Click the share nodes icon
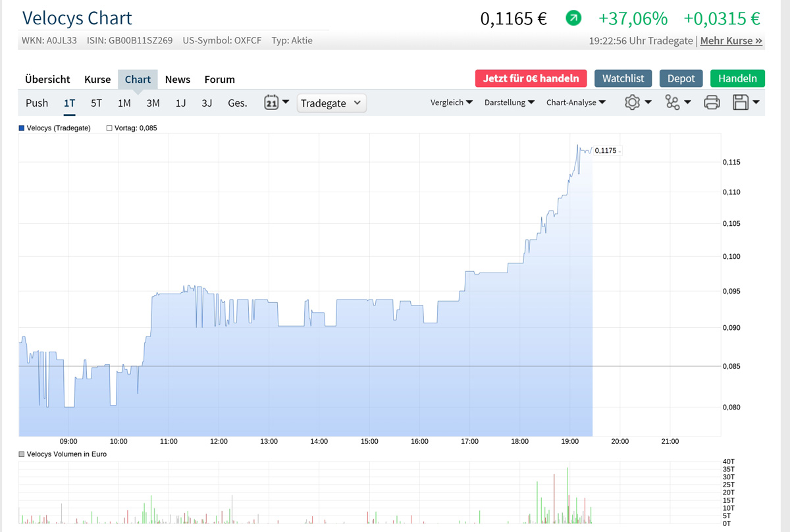This screenshot has height=532, width=790. coord(672,102)
